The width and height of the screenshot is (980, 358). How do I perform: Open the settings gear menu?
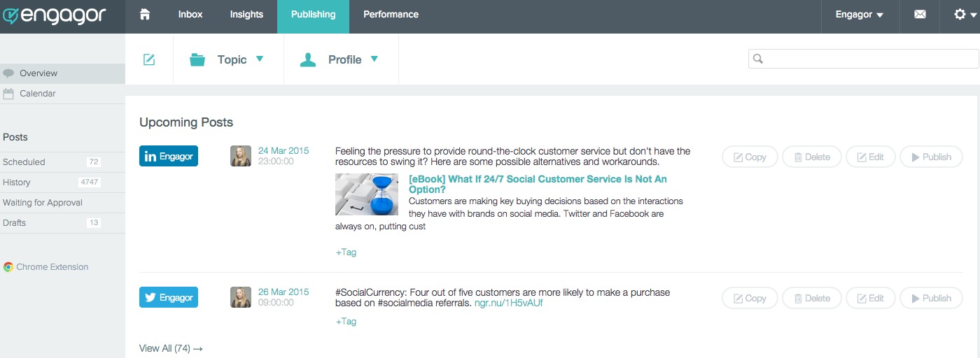964,15
